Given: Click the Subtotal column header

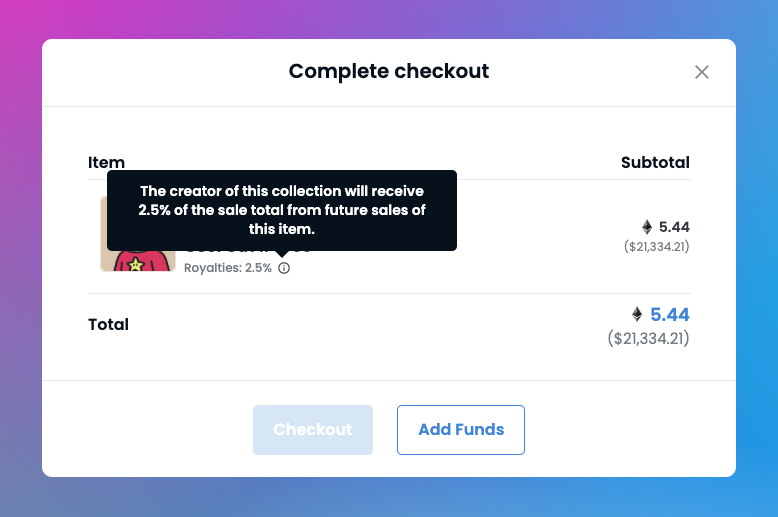Looking at the screenshot, I should click(655, 163).
